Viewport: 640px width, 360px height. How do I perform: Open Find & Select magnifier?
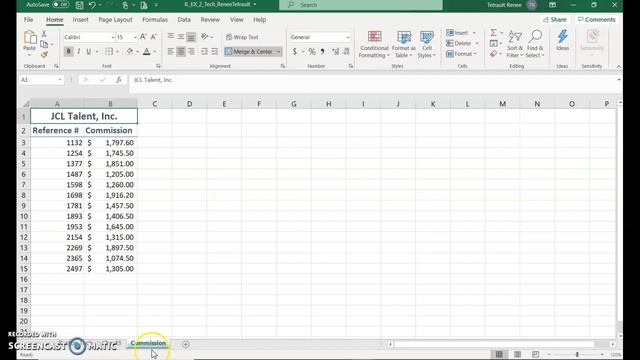pyautogui.click(x=535, y=44)
